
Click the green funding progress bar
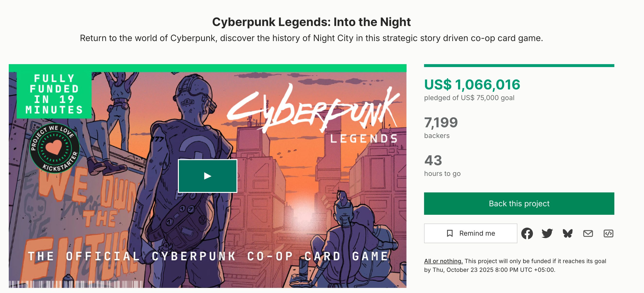519,66
